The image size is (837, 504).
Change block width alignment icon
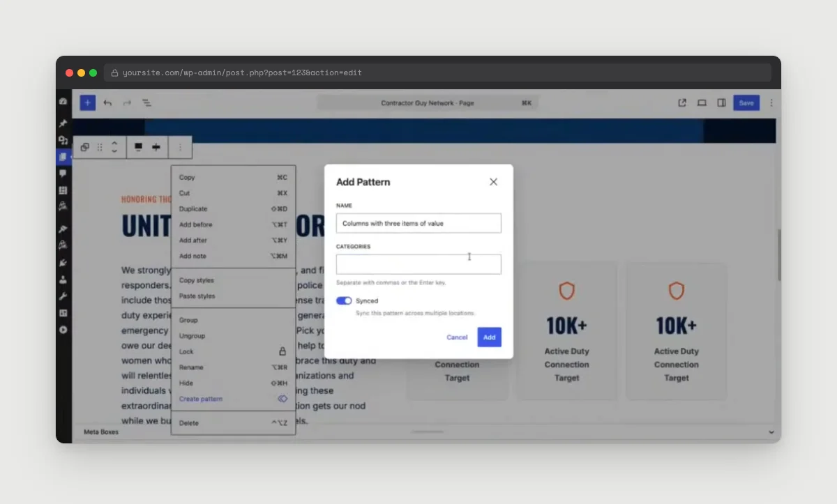(156, 147)
